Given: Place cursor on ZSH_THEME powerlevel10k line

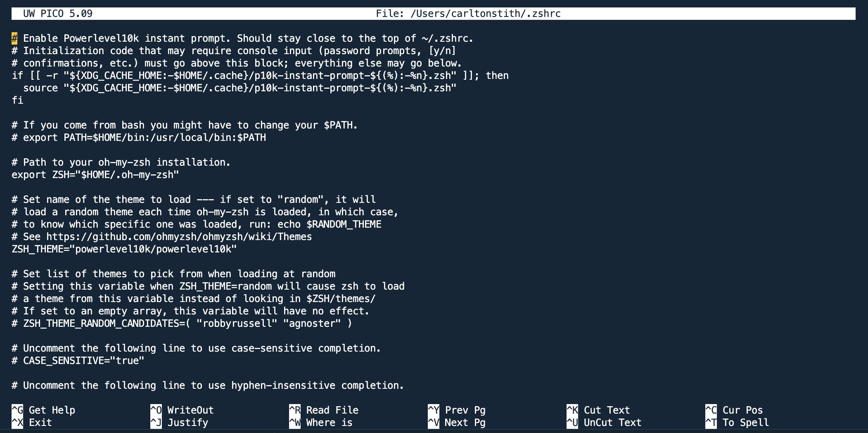Looking at the screenshot, I should tap(124, 249).
